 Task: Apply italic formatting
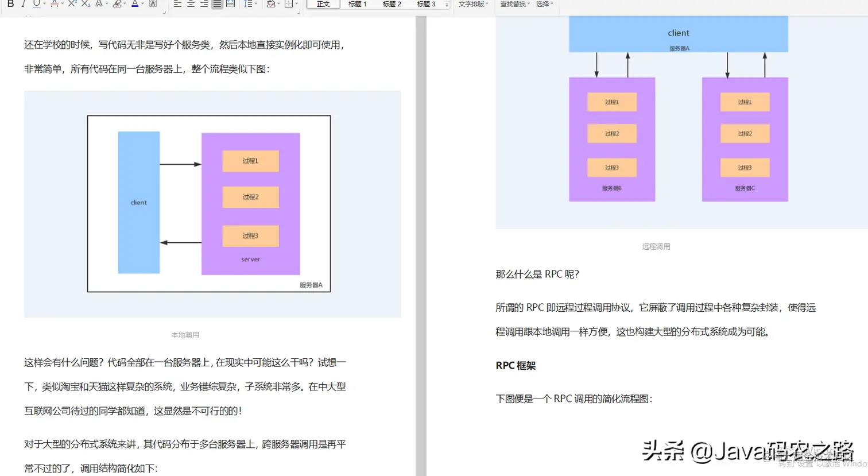point(23,5)
